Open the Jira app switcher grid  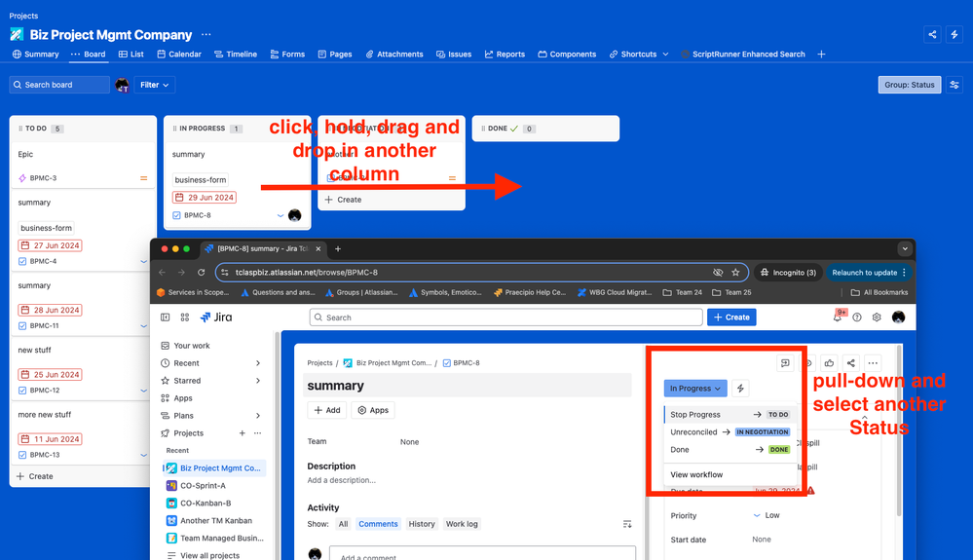[x=185, y=317]
